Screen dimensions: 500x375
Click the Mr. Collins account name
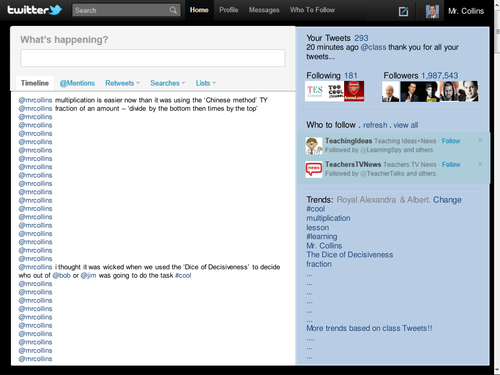[466, 11]
